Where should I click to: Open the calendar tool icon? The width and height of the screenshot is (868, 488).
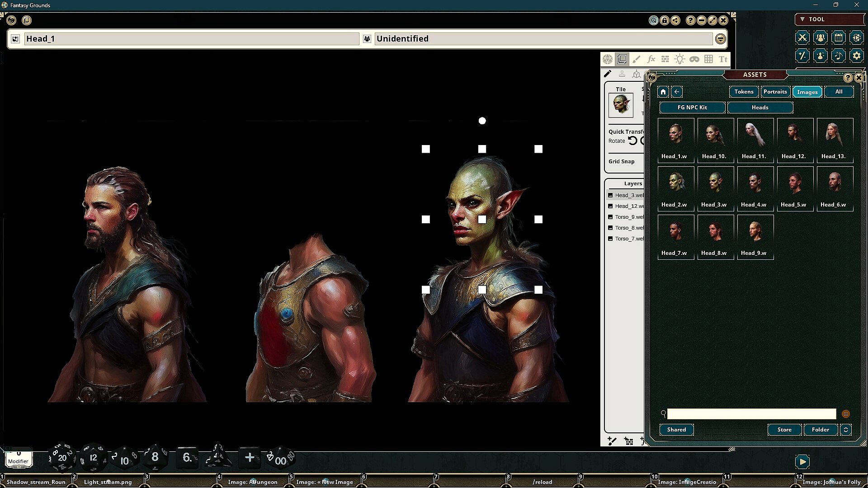[x=838, y=38]
